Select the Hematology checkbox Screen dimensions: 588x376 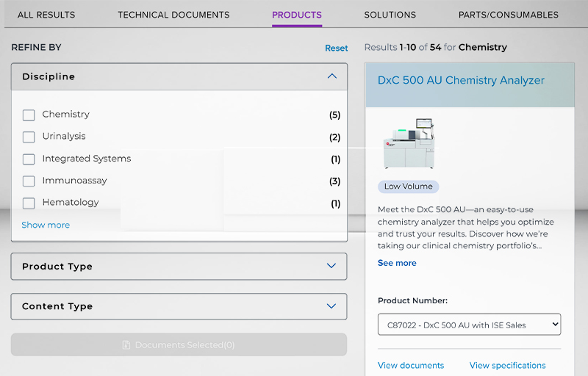pyautogui.click(x=29, y=203)
